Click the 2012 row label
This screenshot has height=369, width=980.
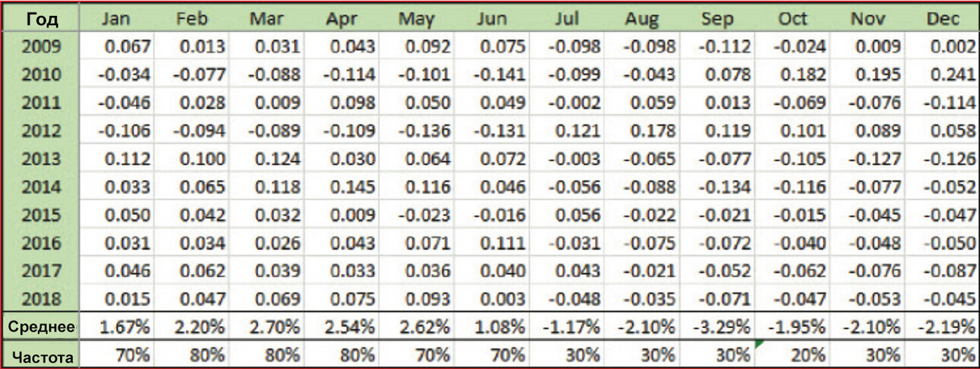[41, 131]
